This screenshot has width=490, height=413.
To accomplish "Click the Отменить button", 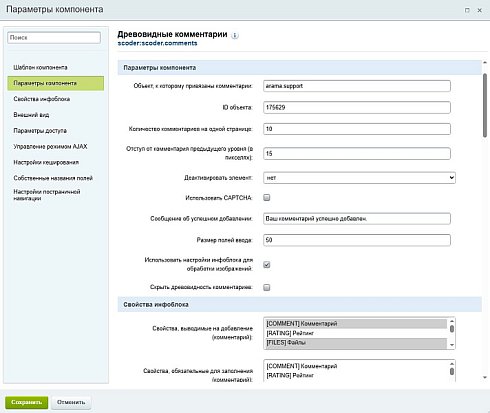I will (71, 402).
